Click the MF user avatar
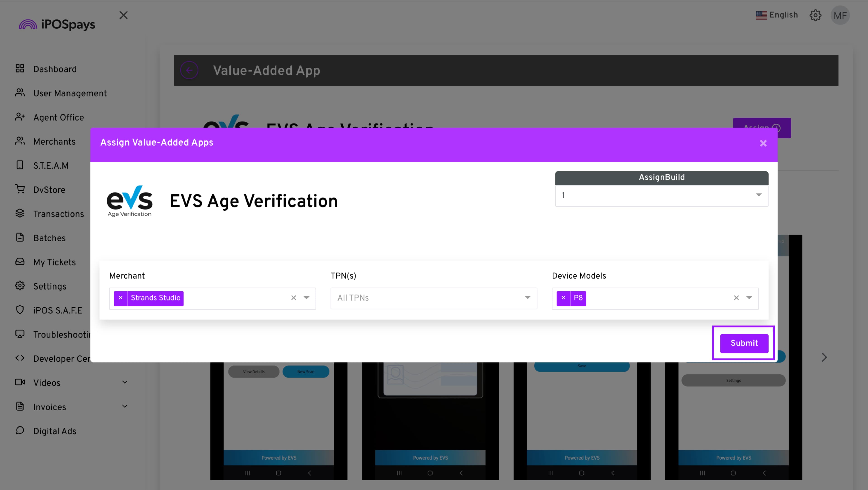The width and height of the screenshot is (868, 490). (x=840, y=15)
